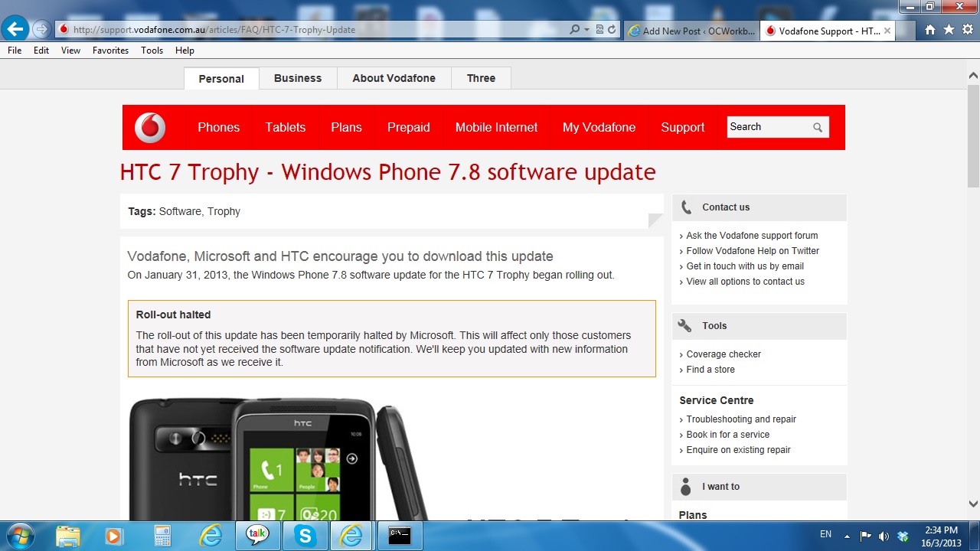The height and width of the screenshot is (551, 980).
Task: Launch Windows Media Player from the taskbar
Action: [x=113, y=536]
